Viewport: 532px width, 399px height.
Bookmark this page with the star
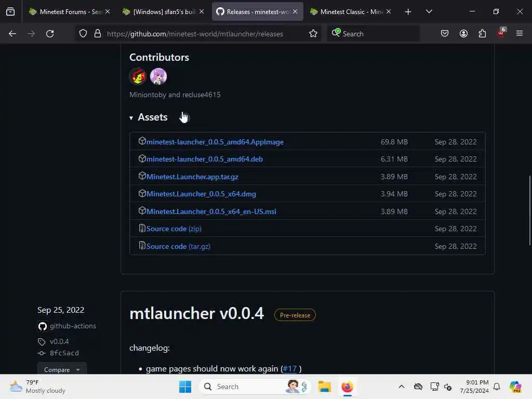click(313, 34)
